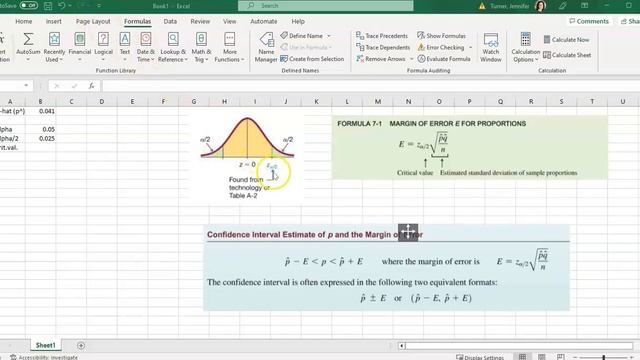The width and height of the screenshot is (640, 360).
Task: Select cell with value 0.025
Action: click(x=40, y=138)
